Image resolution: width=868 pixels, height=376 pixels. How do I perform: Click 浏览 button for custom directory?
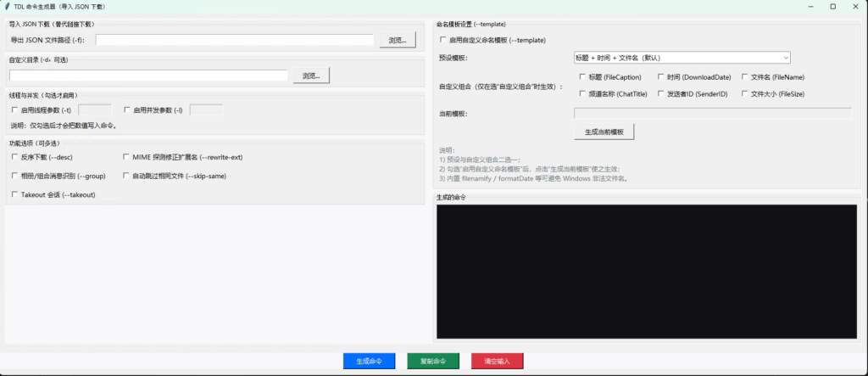pos(312,76)
